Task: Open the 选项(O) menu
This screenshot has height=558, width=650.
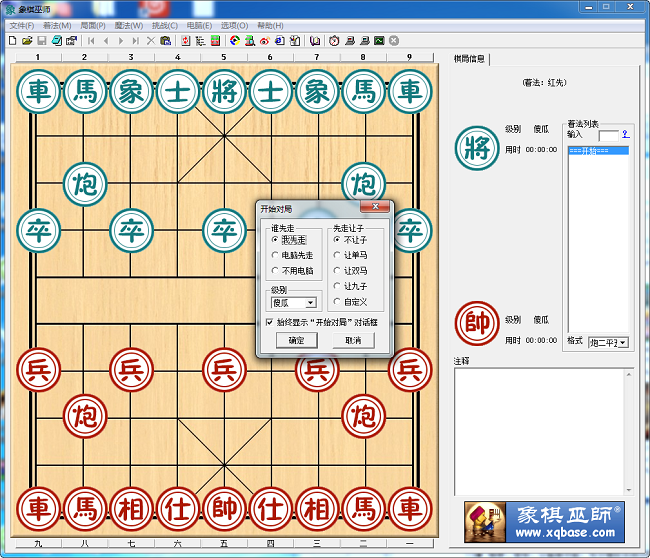Action: pyautogui.click(x=234, y=26)
